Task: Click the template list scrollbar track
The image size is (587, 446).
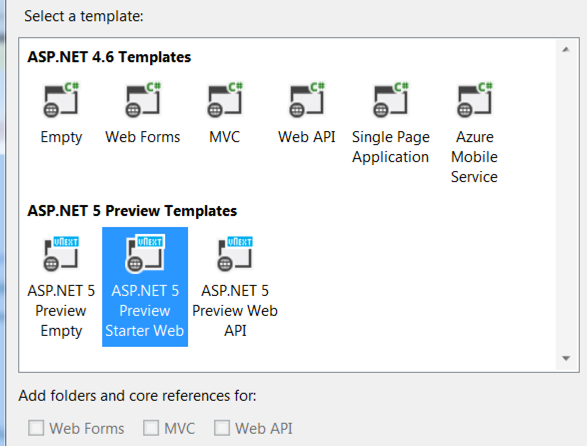Action: point(566,204)
